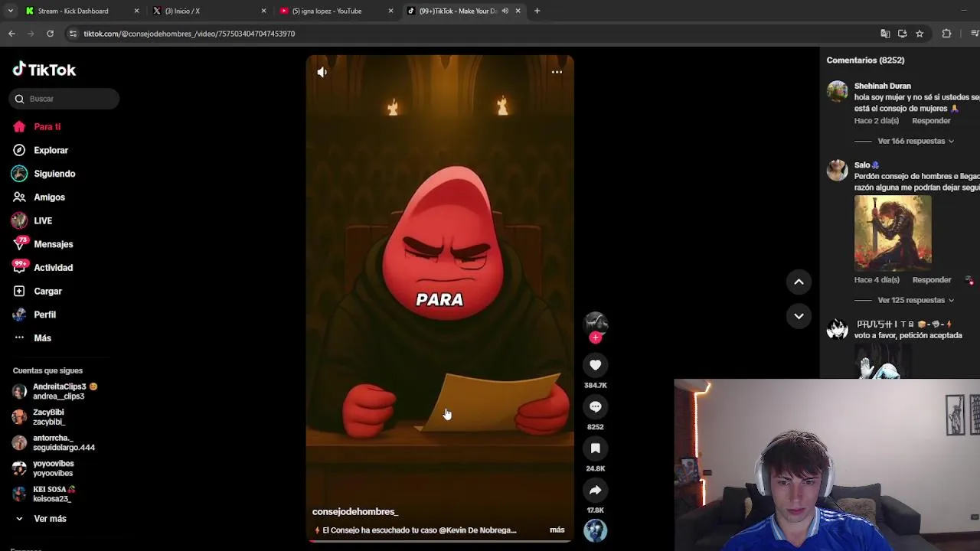Open Shehinah Duran's avatar
The image size is (980, 551).
click(838, 92)
